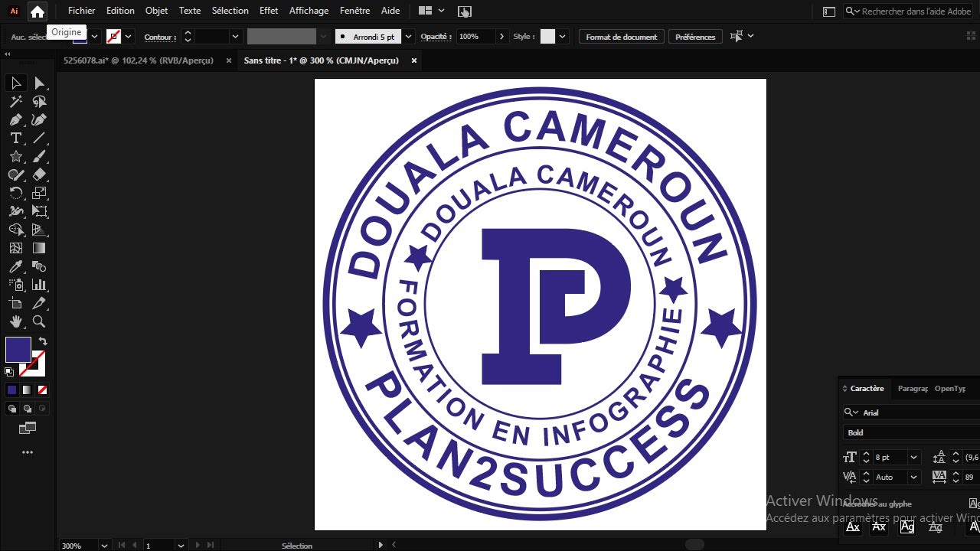980x551 pixels.
Task: Reset to default fill and stroke
Action: 9,372
